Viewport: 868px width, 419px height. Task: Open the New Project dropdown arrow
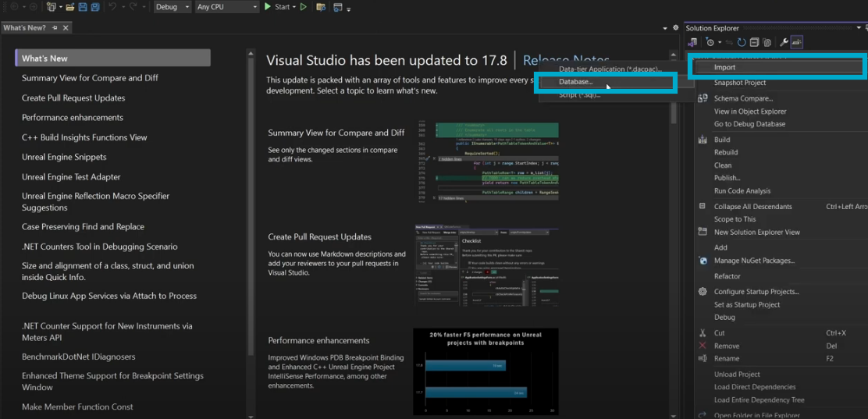(61, 7)
